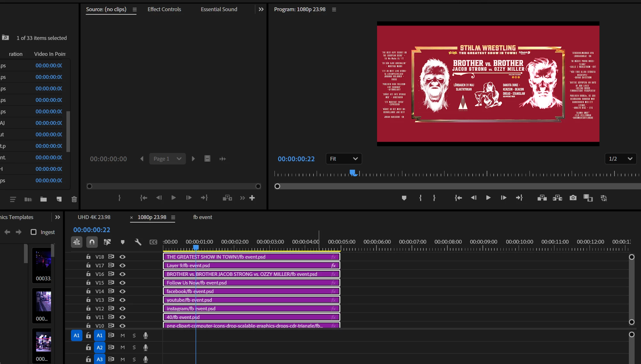The height and width of the screenshot is (364, 641).
Task: Toggle the lock on track V15
Action: (x=88, y=283)
